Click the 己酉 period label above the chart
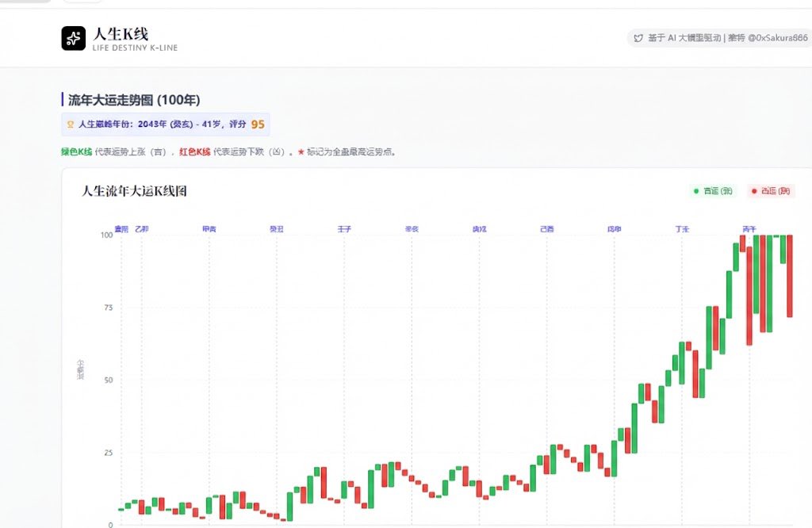Screen dimensions: 812x528 coord(547,229)
